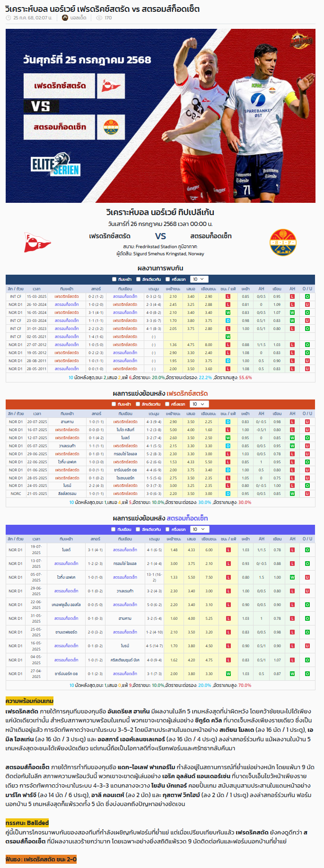This screenshot has height=868, width=324.
Task: Click the Strømsgodset round logo inside the banner
Action: pos(111,127)
